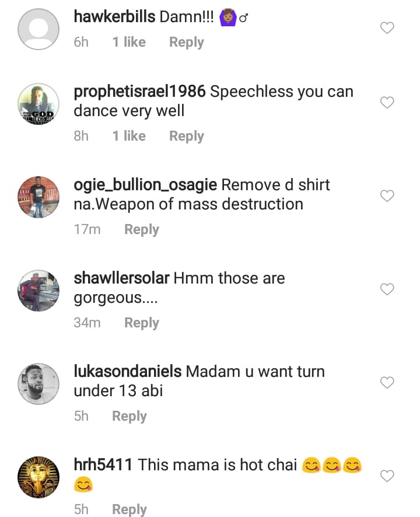Like shawllersolar's comment via heart icon
The image size is (420, 517).
click(387, 289)
